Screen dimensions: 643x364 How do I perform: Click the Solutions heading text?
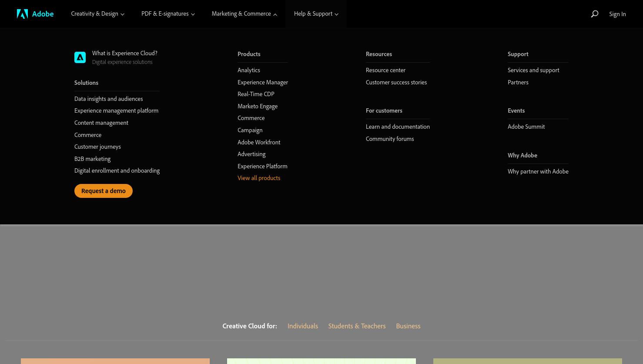(86, 83)
